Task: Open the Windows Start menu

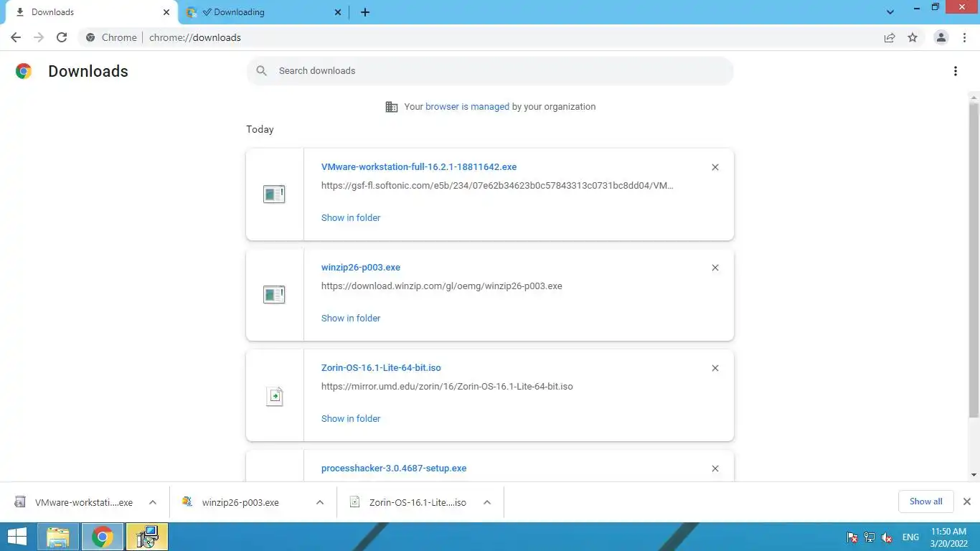Action: [x=17, y=537]
